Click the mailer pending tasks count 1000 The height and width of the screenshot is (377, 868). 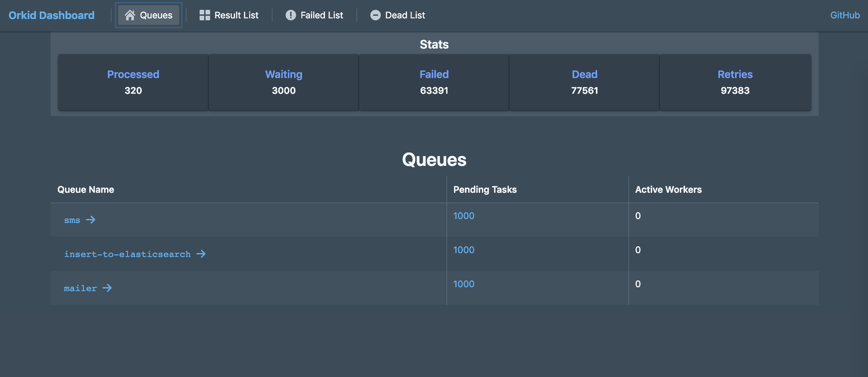(x=464, y=284)
